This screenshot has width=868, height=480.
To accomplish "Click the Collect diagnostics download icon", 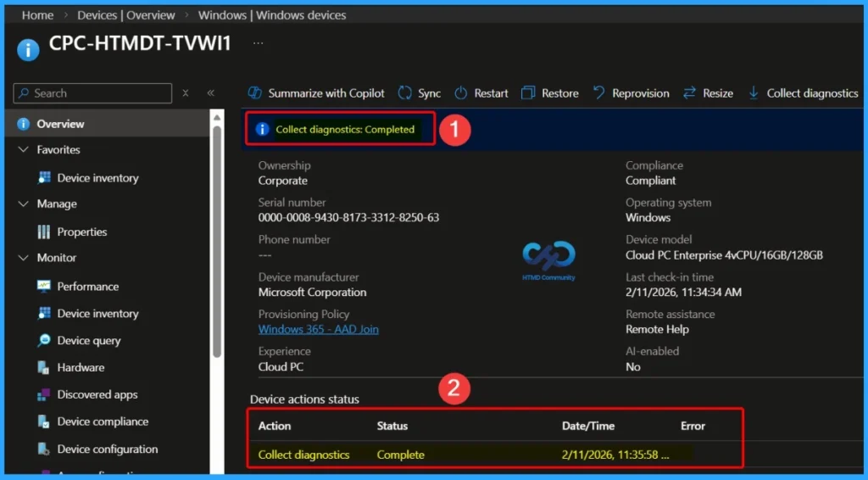I will point(754,93).
